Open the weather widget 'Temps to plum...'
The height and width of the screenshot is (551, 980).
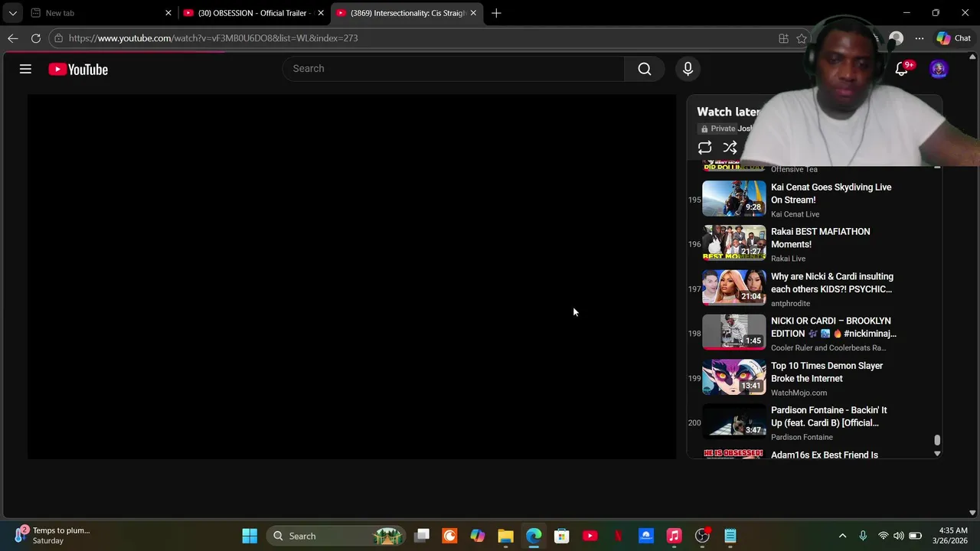54,535
